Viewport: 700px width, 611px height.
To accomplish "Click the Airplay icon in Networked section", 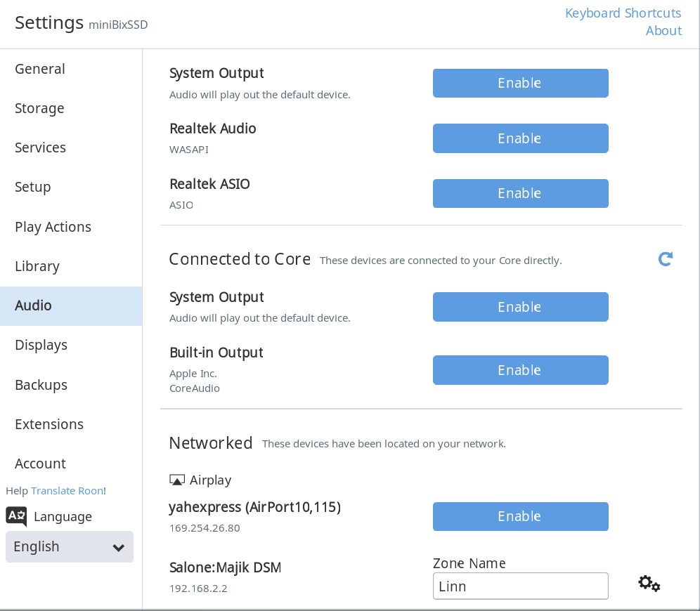I will (x=177, y=480).
